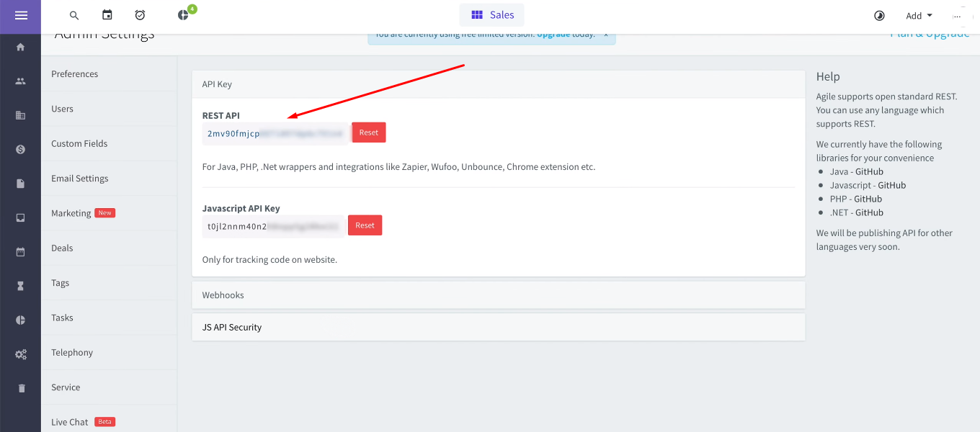Open the inbox tray icon in sidebar
The width and height of the screenshot is (980, 432).
(20, 217)
